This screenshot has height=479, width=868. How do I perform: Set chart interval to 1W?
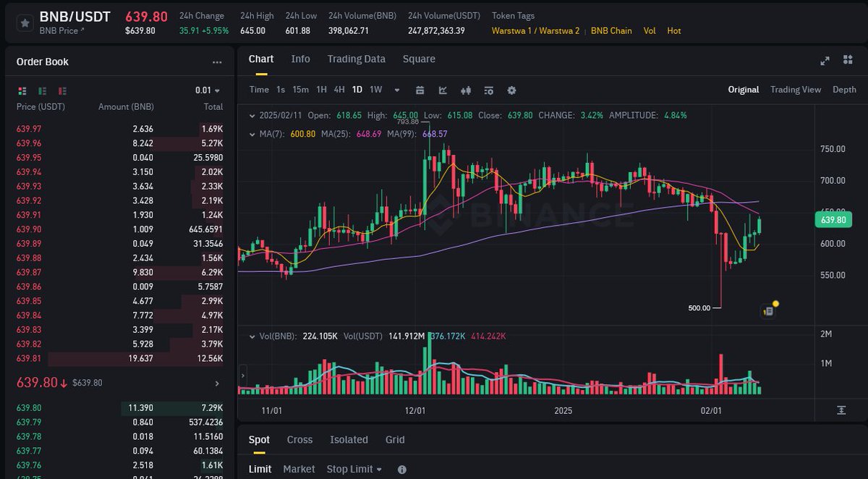tap(375, 90)
